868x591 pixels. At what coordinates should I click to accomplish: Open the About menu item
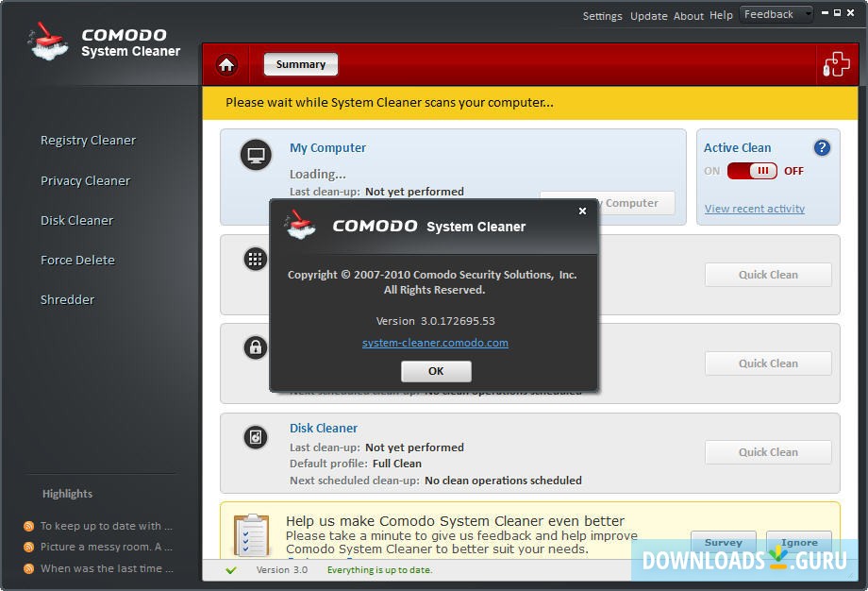pos(689,16)
